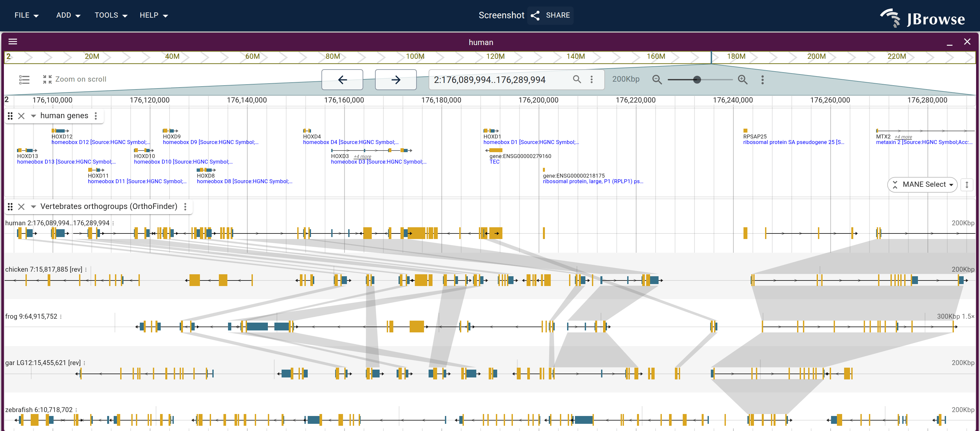
Task: Open the human view hamburger menu
Action: pos(12,42)
